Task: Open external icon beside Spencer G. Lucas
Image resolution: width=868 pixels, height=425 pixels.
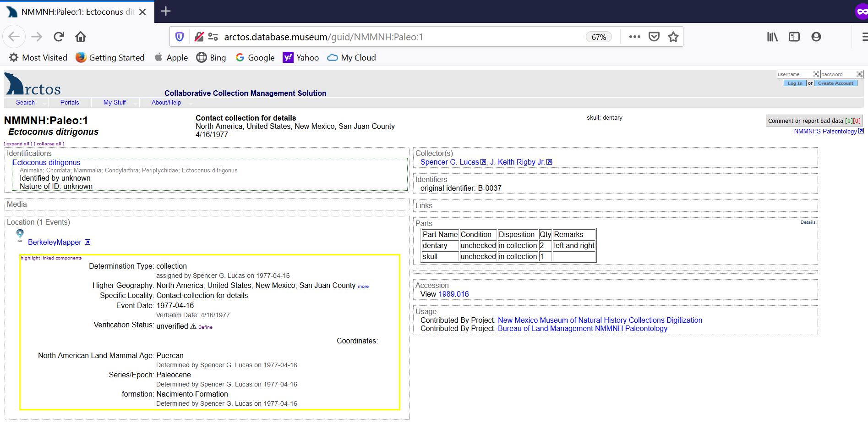Action: 483,162
